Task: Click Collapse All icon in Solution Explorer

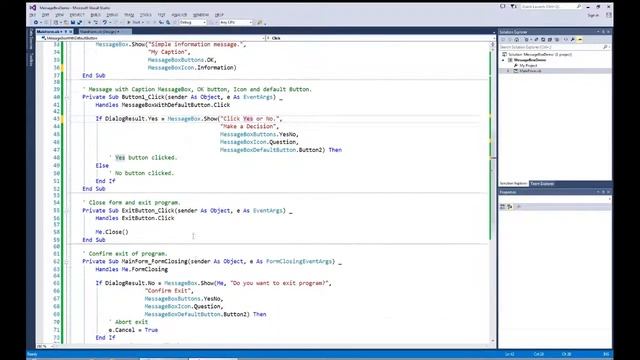Action: 550,40
